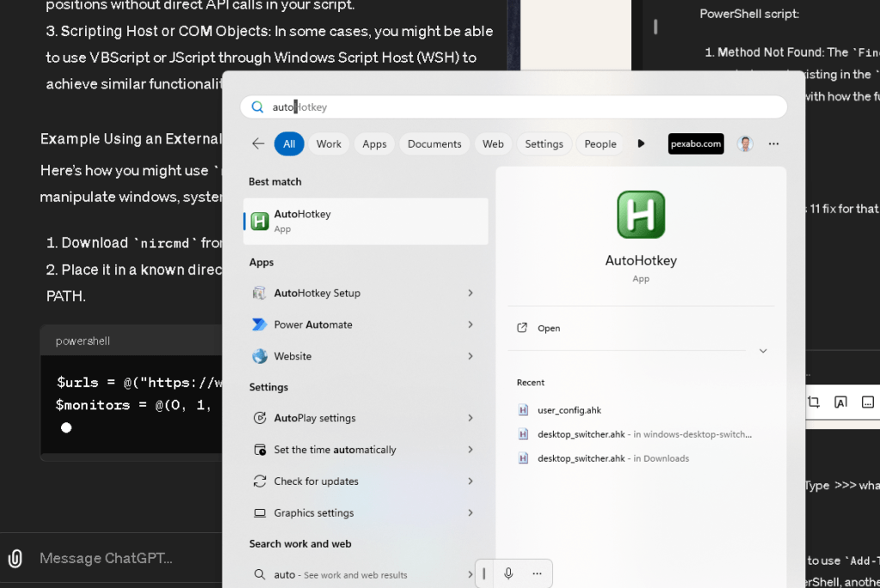Click the Check for updates refresh icon
Image resolution: width=880 pixels, height=588 pixels.
tap(259, 481)
